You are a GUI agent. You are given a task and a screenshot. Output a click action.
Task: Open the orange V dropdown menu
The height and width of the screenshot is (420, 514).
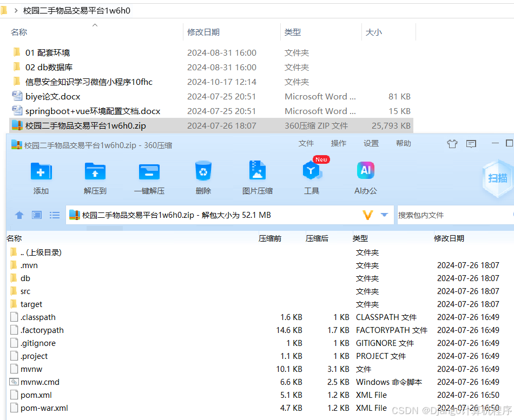tap(367, 215)
